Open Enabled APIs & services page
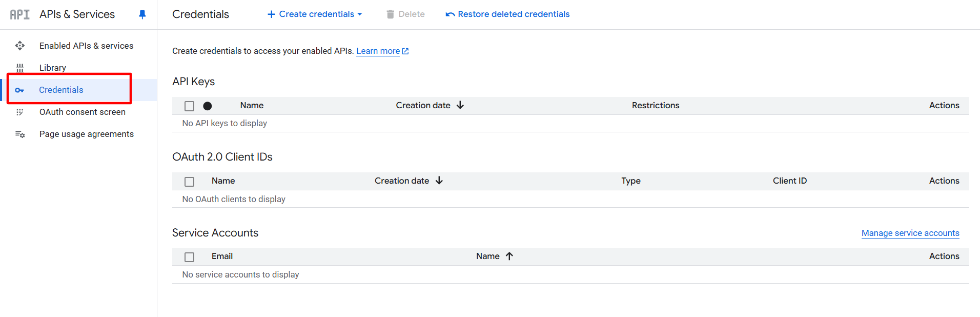 [x=86, y=46]
